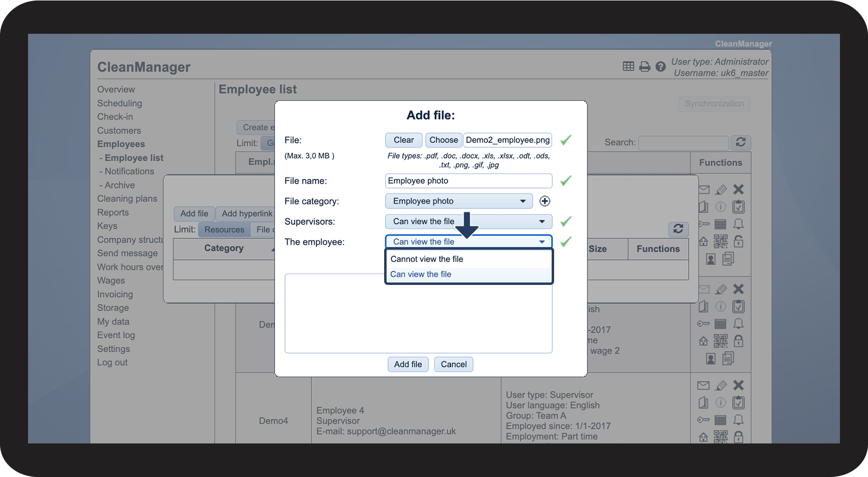Open the QR code icon in Demo4 row
Viewport: 868px width, 477px height.
click(x=721, y=437)
